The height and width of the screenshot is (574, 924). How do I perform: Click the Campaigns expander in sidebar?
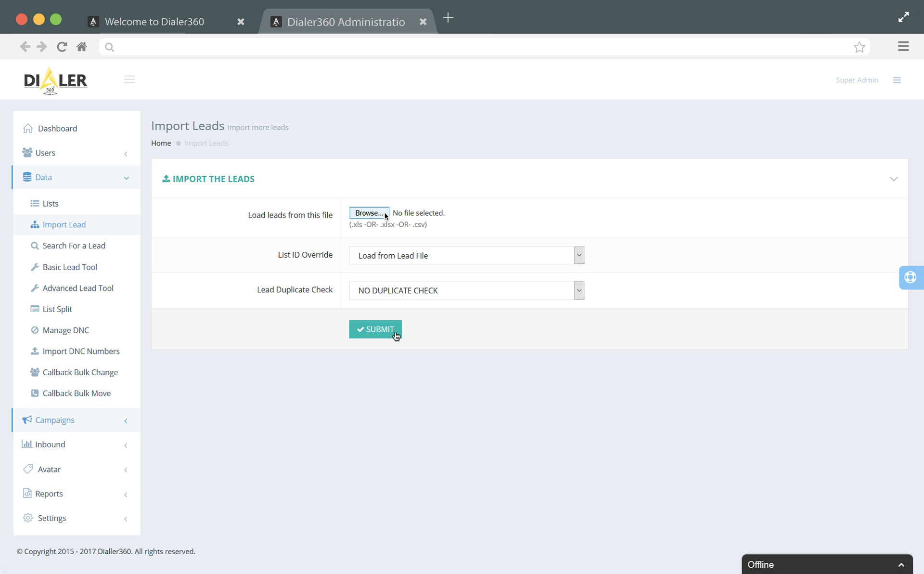[x=126, y=420]
